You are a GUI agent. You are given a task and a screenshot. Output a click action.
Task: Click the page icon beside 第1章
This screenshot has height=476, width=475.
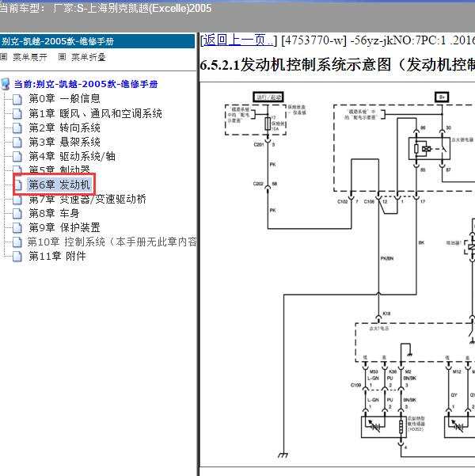coord(17,113)
